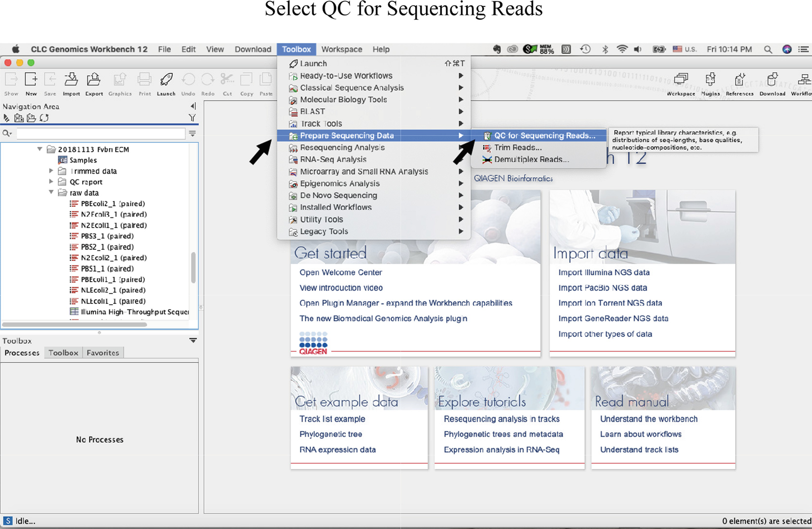Click Phylogenetic tree example link
This screenshot has height=529, width=812.
coord(331,434)
